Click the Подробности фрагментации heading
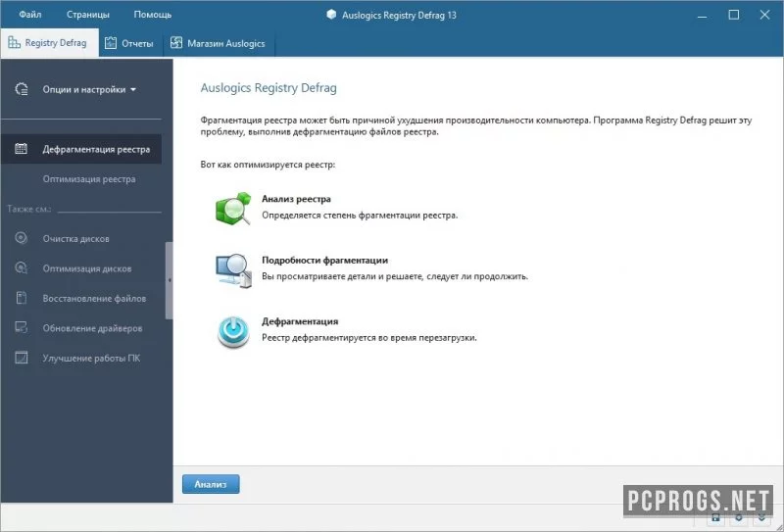784x532 pixels. (x=324, y=260)
